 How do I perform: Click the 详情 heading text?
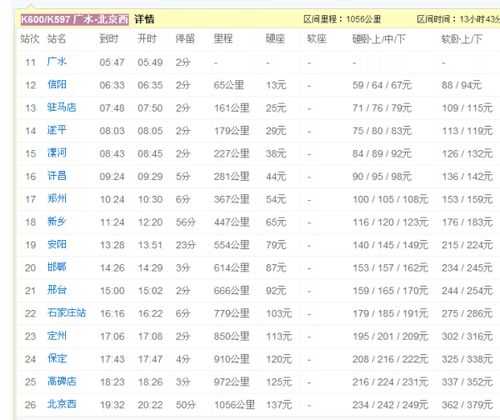point(144,19)
